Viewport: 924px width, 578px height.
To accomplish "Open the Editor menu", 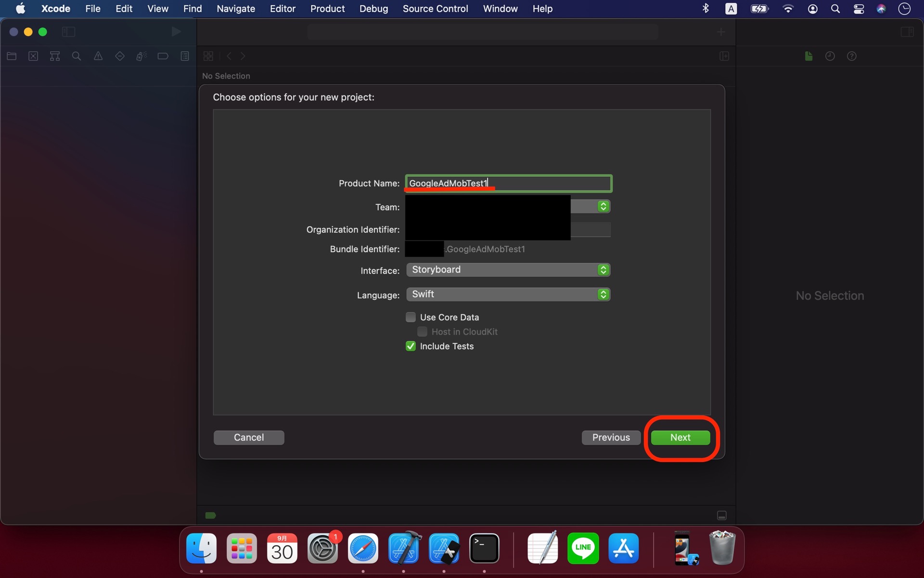I will coord(282,9).
